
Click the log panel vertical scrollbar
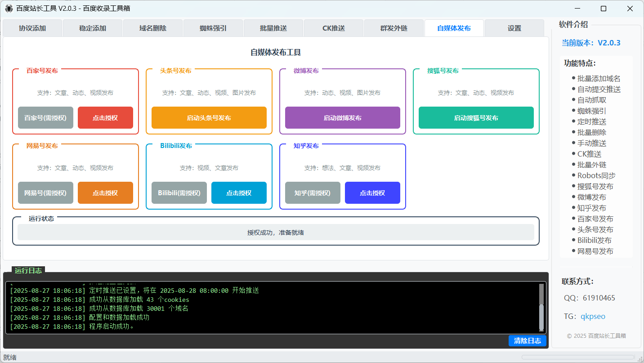[541, 308]
